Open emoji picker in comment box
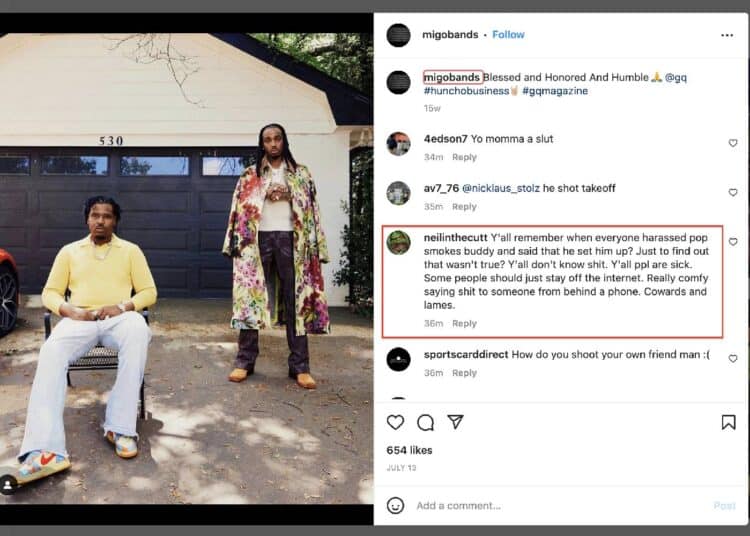 click(x=396, y=505)
